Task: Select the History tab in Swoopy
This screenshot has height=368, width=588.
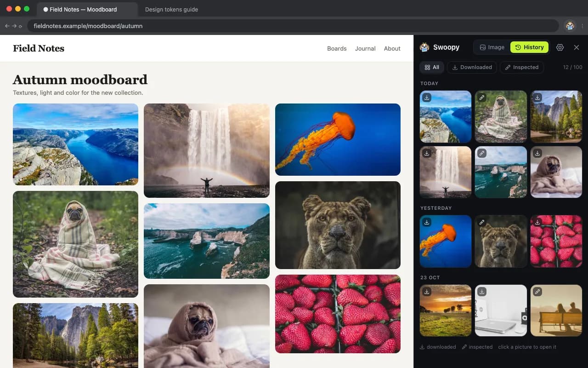Action: (x=529, y=47)
